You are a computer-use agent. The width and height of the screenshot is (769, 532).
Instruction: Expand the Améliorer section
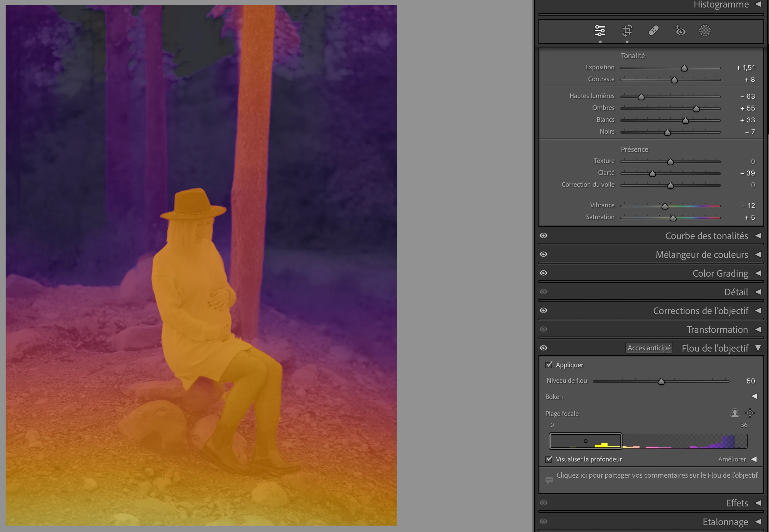click(754, 459)
